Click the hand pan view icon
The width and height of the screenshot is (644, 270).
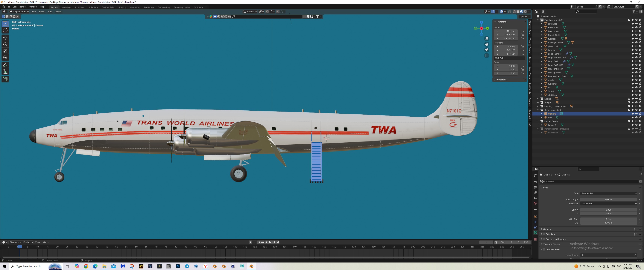487,44
